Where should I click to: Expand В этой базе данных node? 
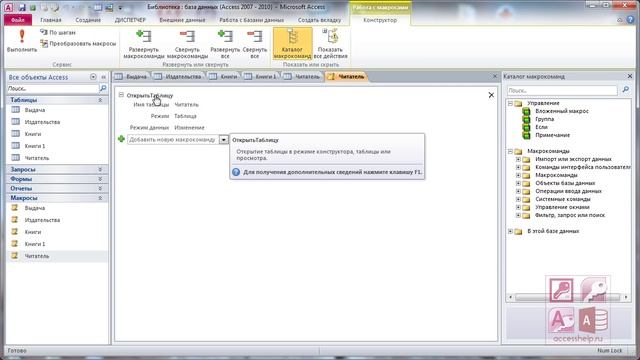(x=510, y=231)
